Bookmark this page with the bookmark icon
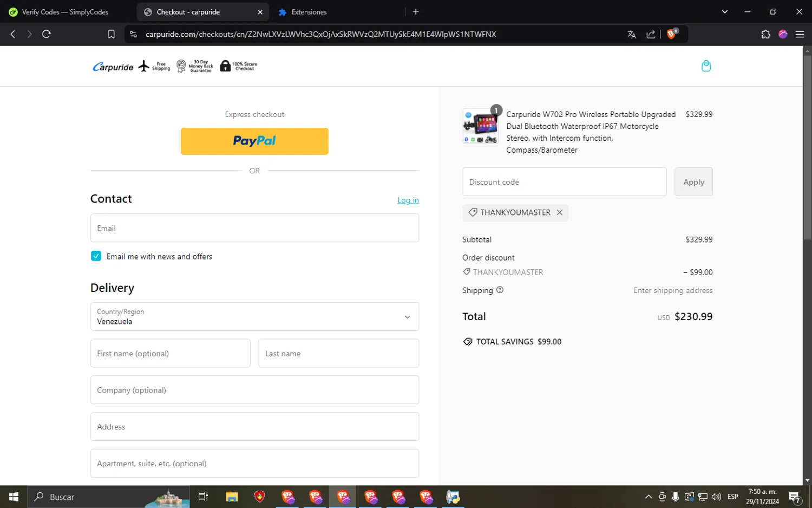812x508 pixels. [111, 34]
